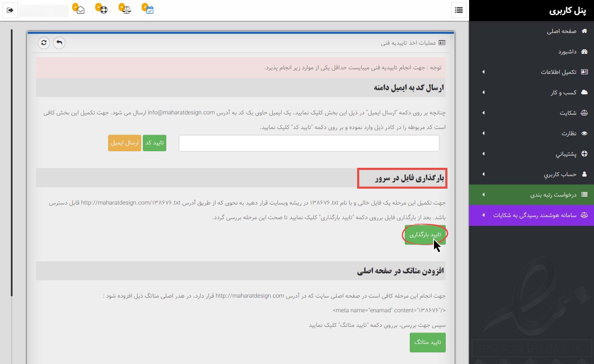This screenshot has width=594, height=364.
Task: Select کسب و کار menu item
Action: (531, 92)
